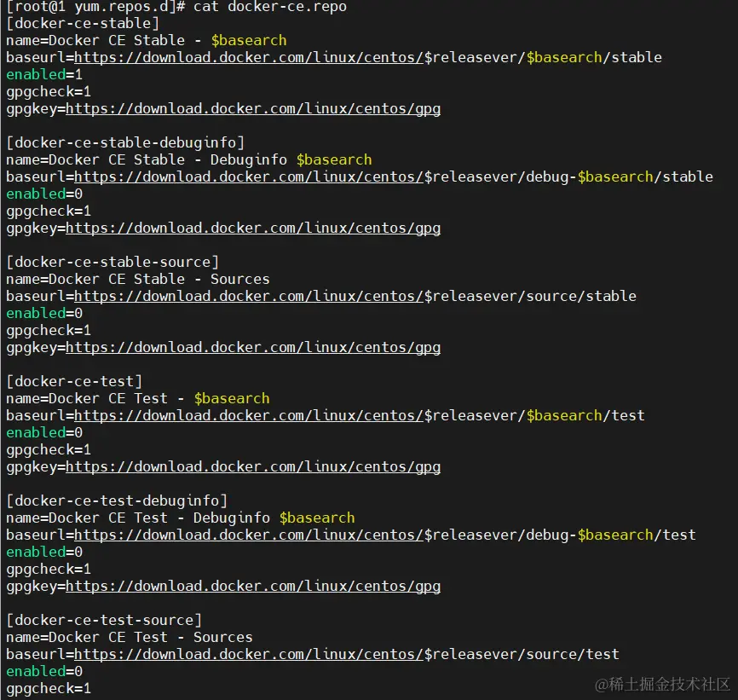Viewport: 738px width, 700px height.
Task: Click 'gpgcheck=1' under the [docker-ce-stable] header
Action: tap(49, 92)
